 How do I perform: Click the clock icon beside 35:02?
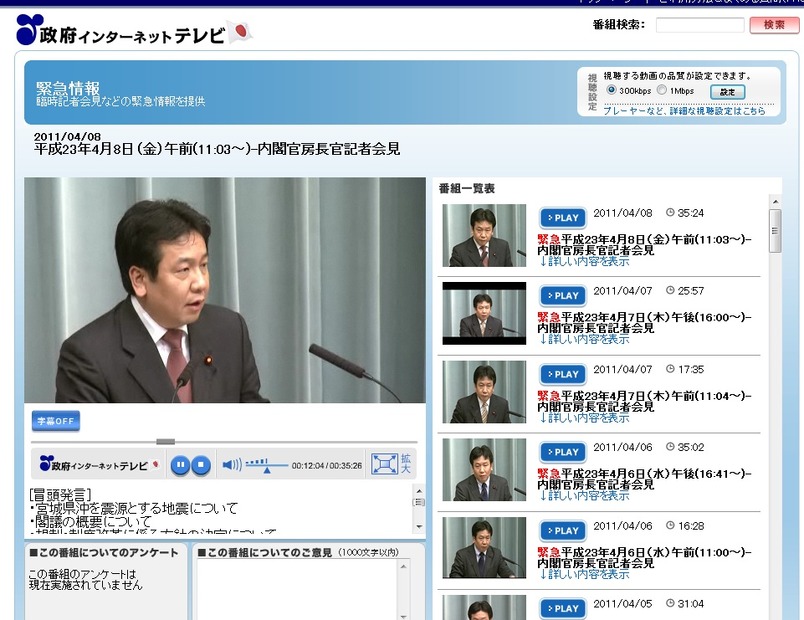click(670, 447)
